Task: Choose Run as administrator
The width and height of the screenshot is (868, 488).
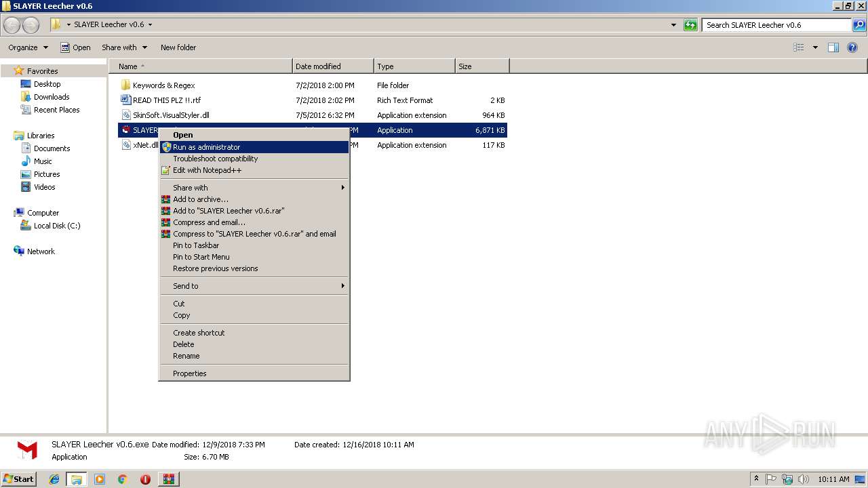Action: pyautogui.click(x=254, y=147)
